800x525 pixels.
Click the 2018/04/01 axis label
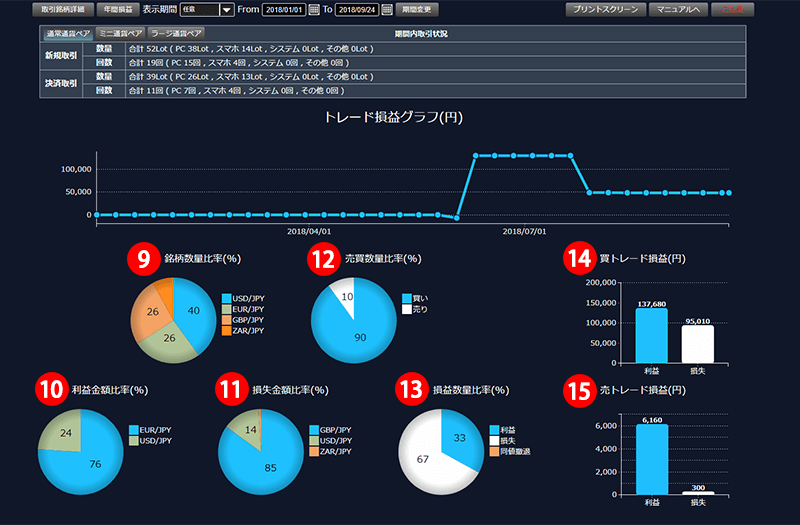309,232
